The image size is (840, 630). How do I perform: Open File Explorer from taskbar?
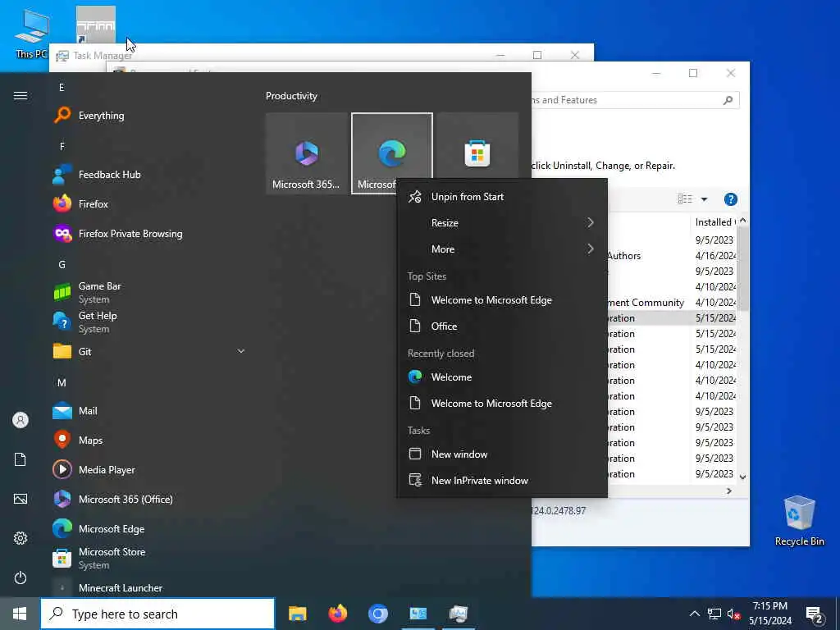298,614
